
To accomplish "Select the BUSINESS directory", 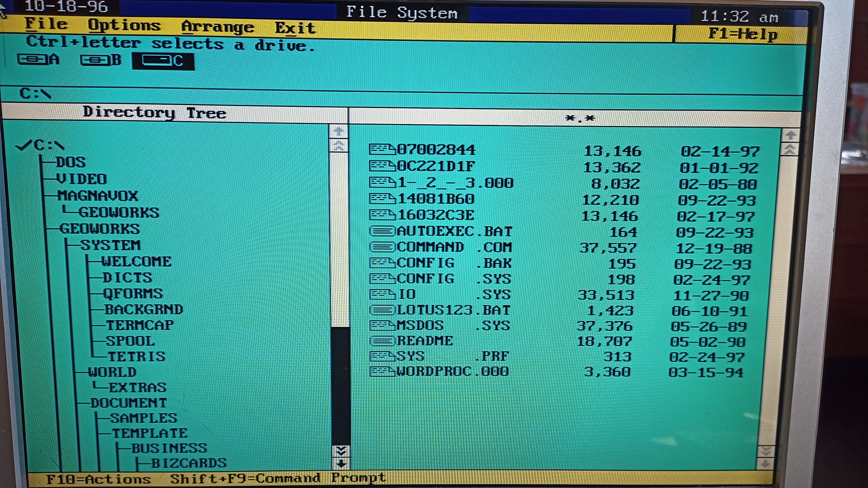I will click(x=169, y=448).
